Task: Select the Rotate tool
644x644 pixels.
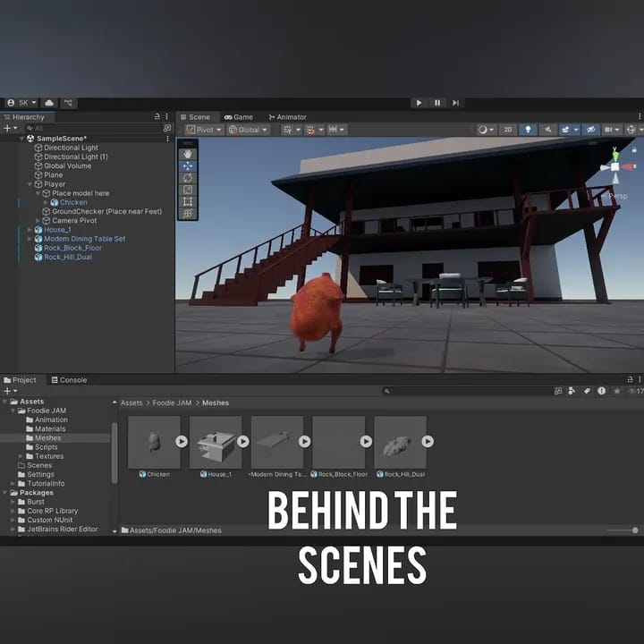Action: (188, 178)
